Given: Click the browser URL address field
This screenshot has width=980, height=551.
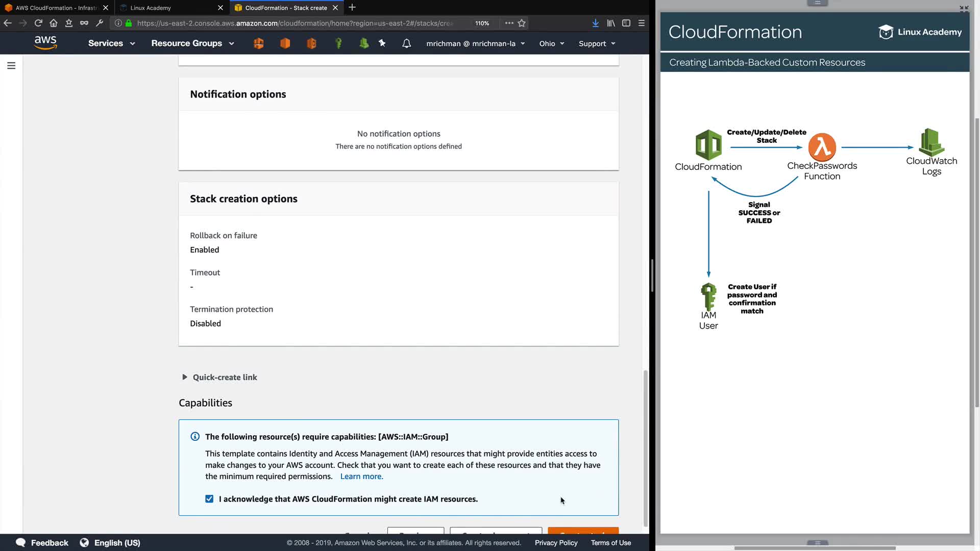Looking at the screenshot, I should pos(296,23).
